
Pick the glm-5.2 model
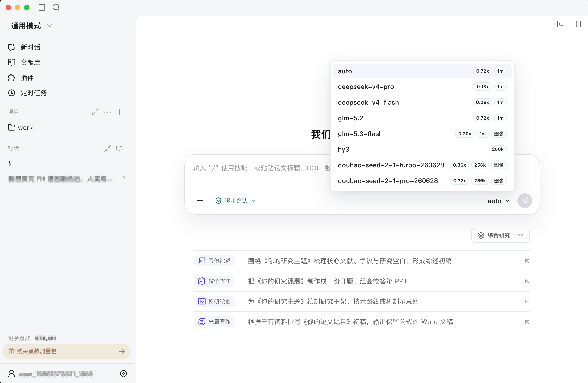coord(422,118)
